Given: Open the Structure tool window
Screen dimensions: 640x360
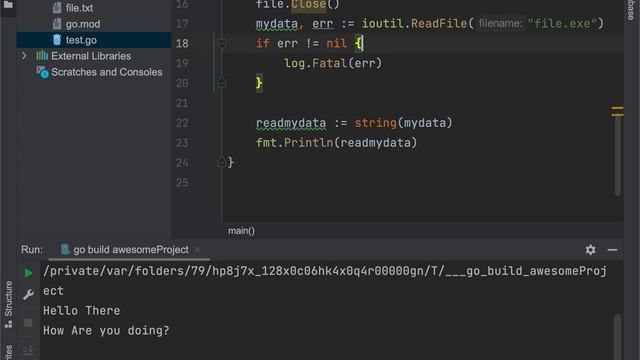Looking at the screenshot, I should [x=9, y=304].
